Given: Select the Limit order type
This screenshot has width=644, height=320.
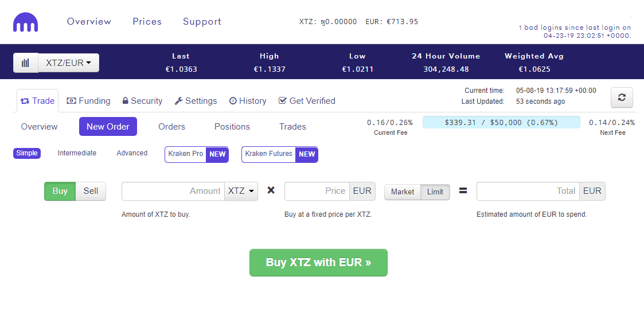Looking at the screenshot, I should 435,192.
